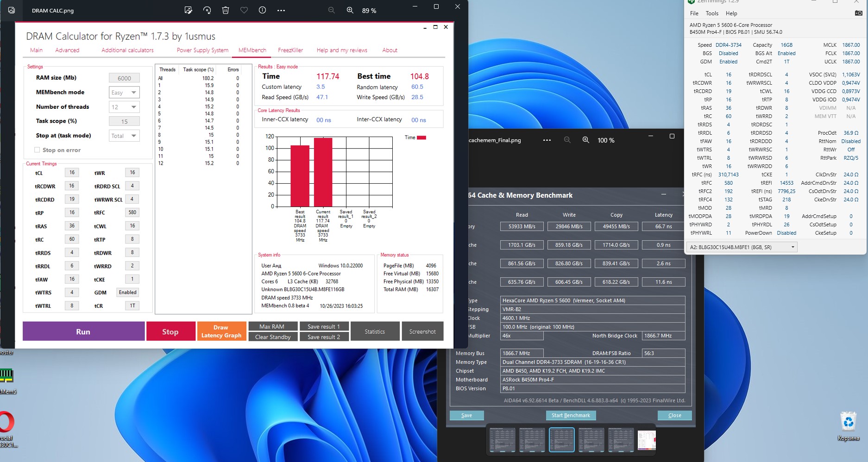Open the filmstrip thumbnail with red chart
Viewport: 868px width, 462px height.
tap(647, 440)
